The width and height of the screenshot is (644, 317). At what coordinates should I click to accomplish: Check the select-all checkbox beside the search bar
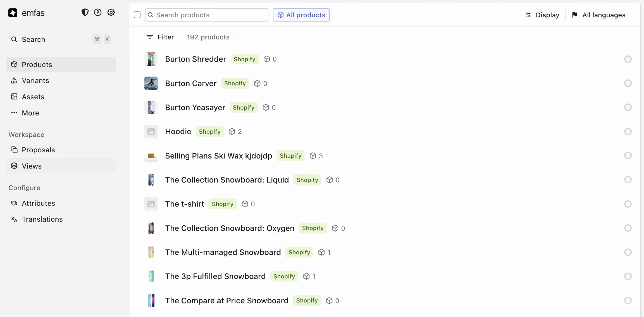[137, 15]
